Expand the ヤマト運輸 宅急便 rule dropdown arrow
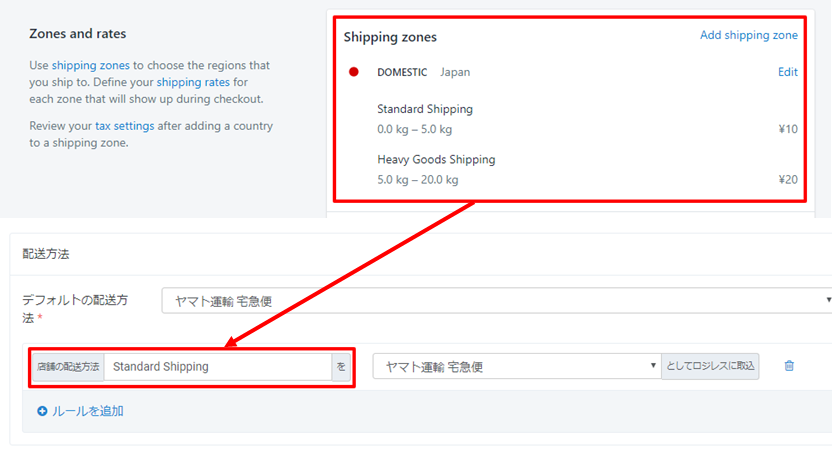The width and height of the screenshot is (832, 459). point(653,366)
